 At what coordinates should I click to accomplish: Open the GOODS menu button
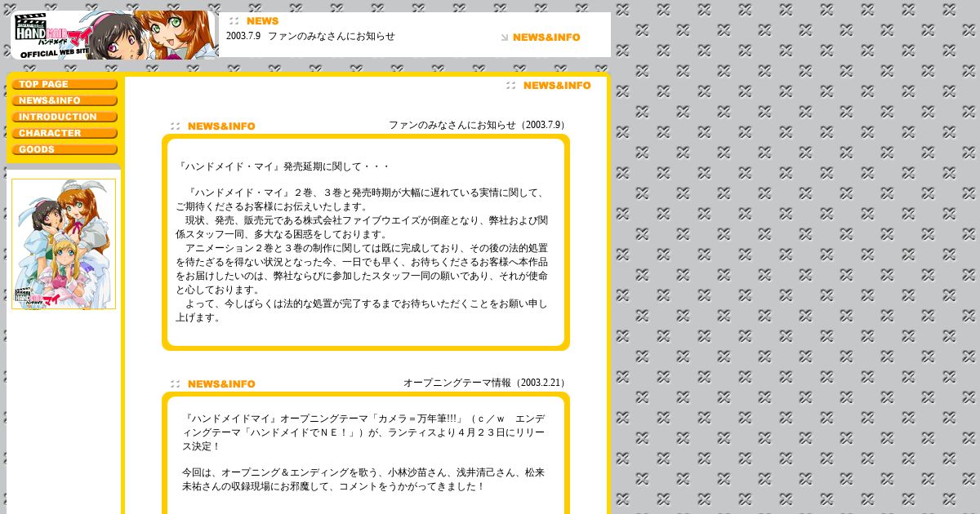pyautogui.click(x=65, y=149)
